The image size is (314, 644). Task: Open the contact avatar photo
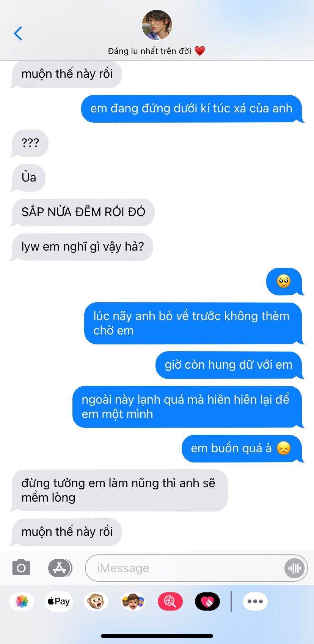pos(157,25)
